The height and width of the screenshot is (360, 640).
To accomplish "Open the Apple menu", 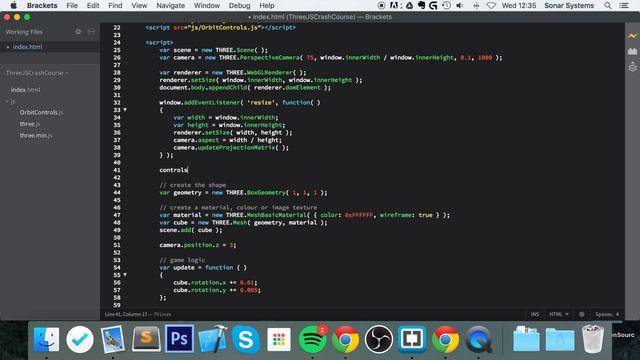I will coord(13,6).
